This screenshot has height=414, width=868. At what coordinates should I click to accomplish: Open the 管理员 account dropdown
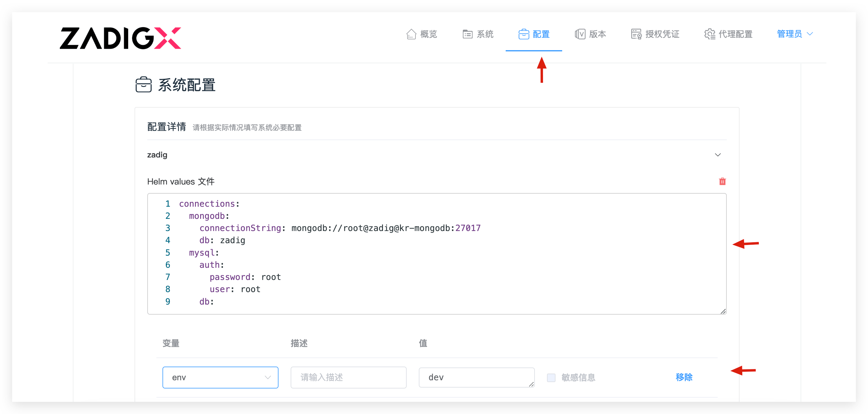click(794, 34)
